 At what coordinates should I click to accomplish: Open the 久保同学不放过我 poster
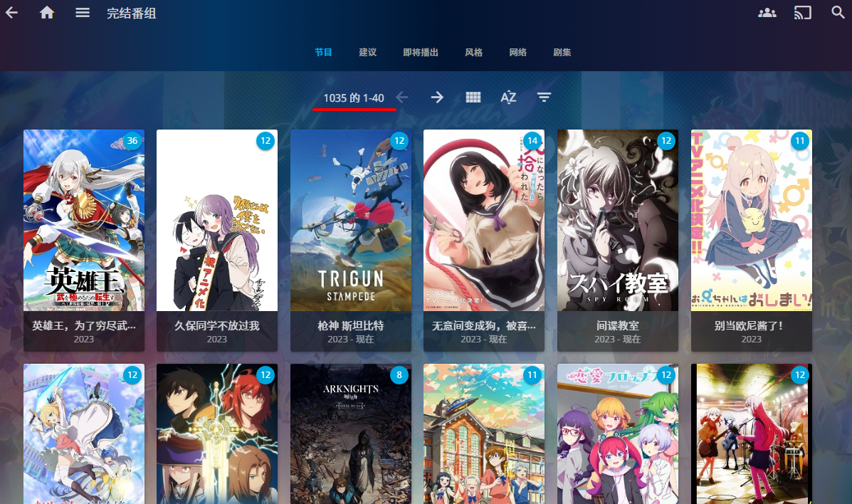tap(217, 220)
